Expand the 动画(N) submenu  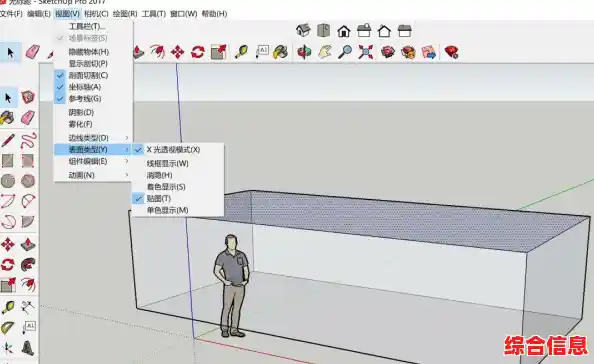click(x=93, y=175)
